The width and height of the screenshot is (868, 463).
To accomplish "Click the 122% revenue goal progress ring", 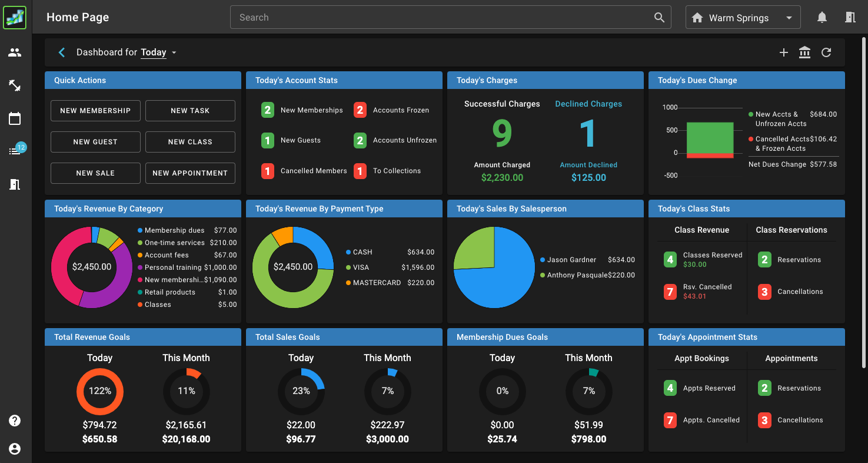I will pos(100,391).
